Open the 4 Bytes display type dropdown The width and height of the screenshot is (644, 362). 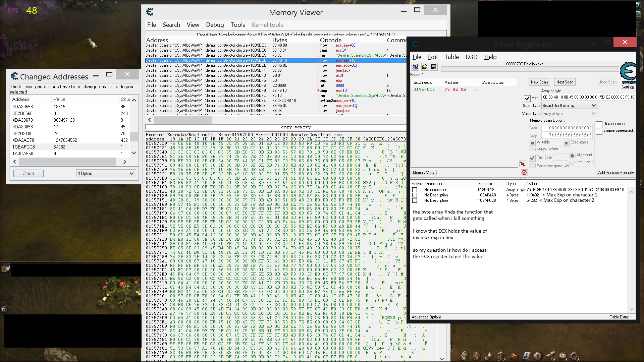click(106, 173)
